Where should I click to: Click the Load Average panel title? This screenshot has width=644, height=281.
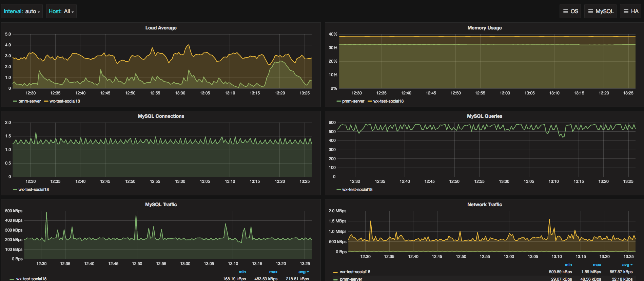point(161,28)
